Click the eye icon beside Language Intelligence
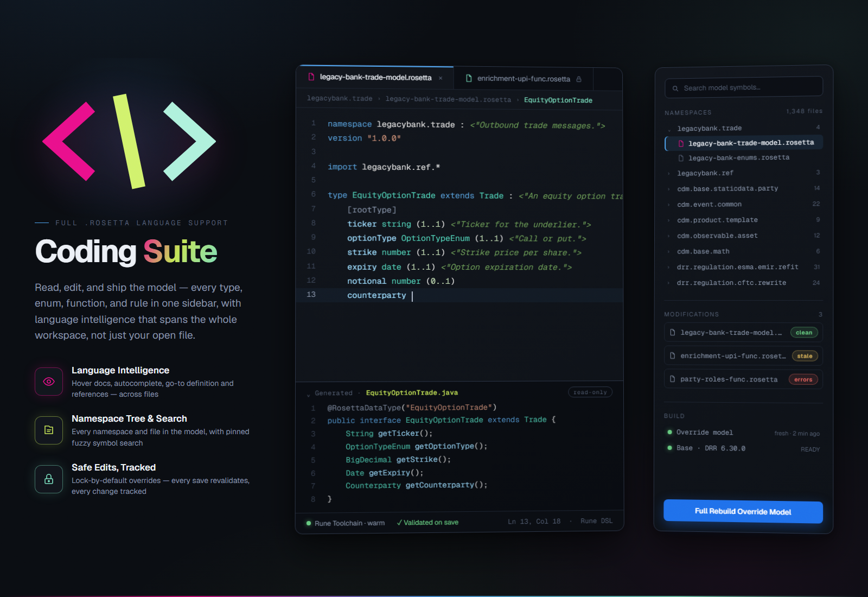 click(49, 382)
